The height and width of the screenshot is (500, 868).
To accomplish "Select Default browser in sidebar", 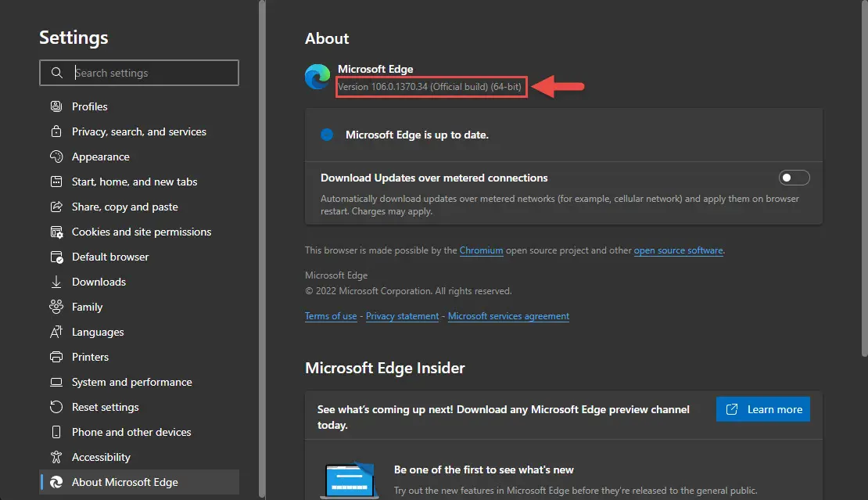I will tap(139, 257).
